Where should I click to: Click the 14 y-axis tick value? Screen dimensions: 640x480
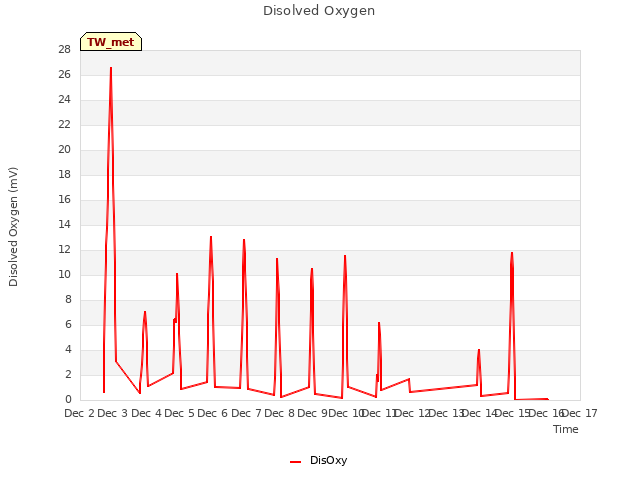(64, 224)
